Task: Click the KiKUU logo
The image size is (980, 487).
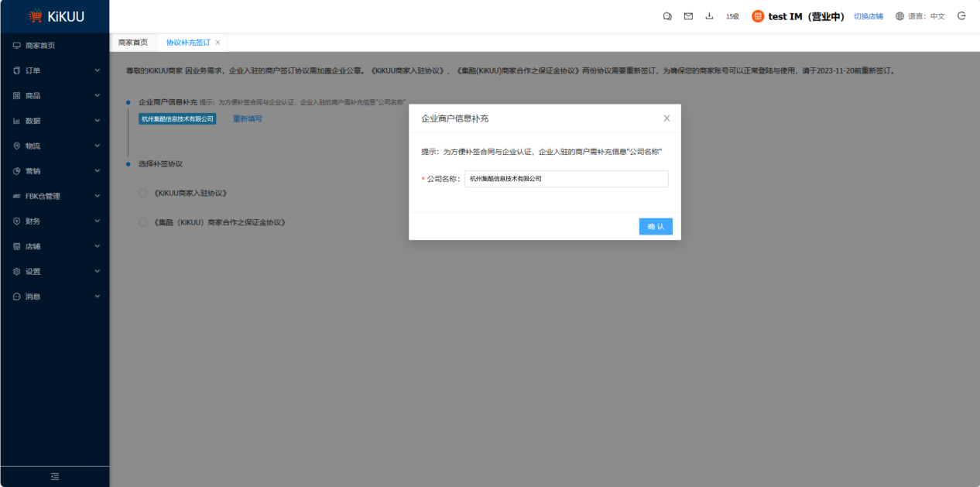Action: click(55, 16)
